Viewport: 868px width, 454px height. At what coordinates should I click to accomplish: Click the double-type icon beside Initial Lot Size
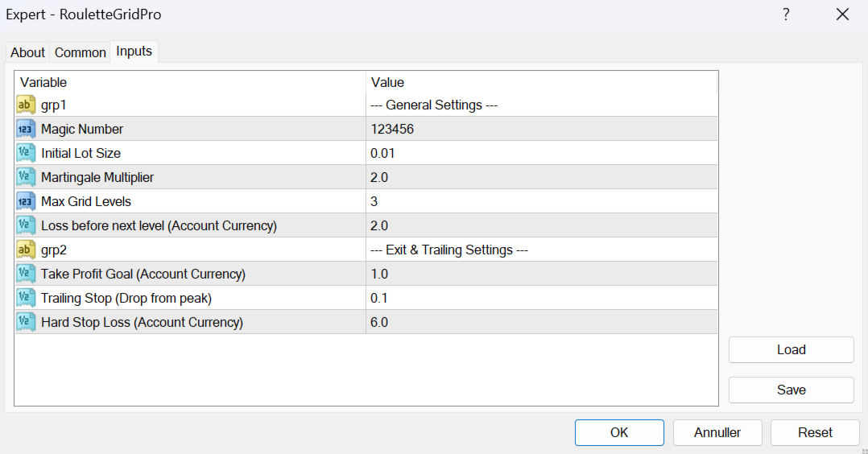coord(26,153)
